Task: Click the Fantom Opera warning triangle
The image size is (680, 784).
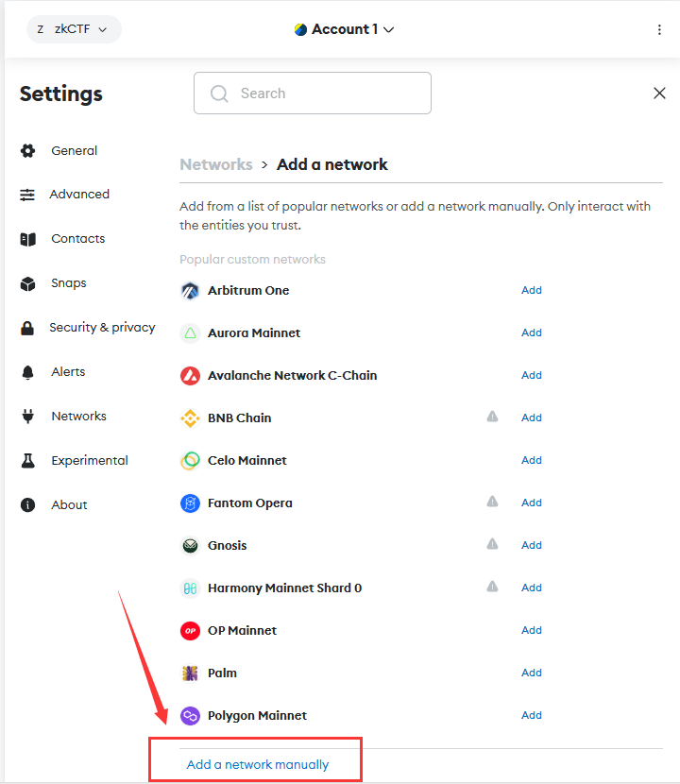Action: pyautogui.click(x=492, y=501)
